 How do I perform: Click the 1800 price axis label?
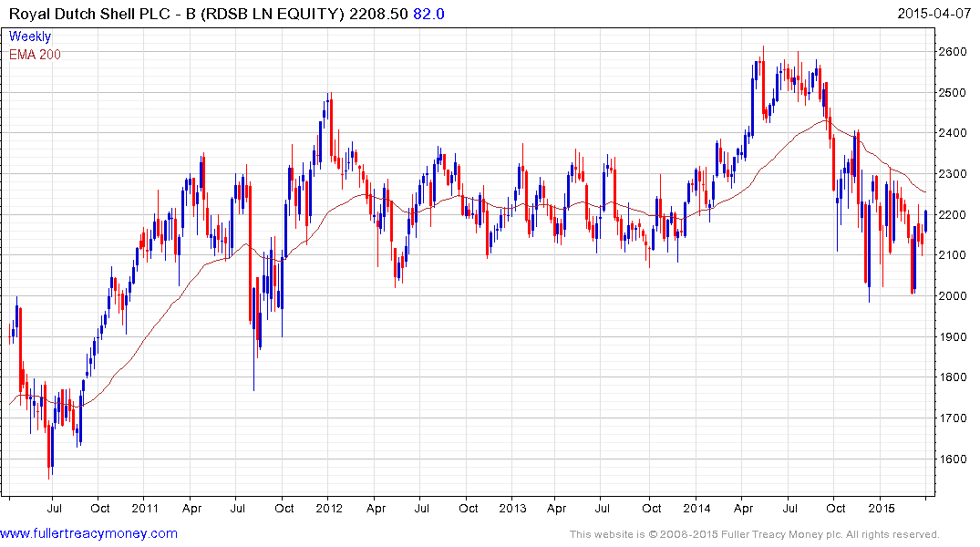(953, 377)
